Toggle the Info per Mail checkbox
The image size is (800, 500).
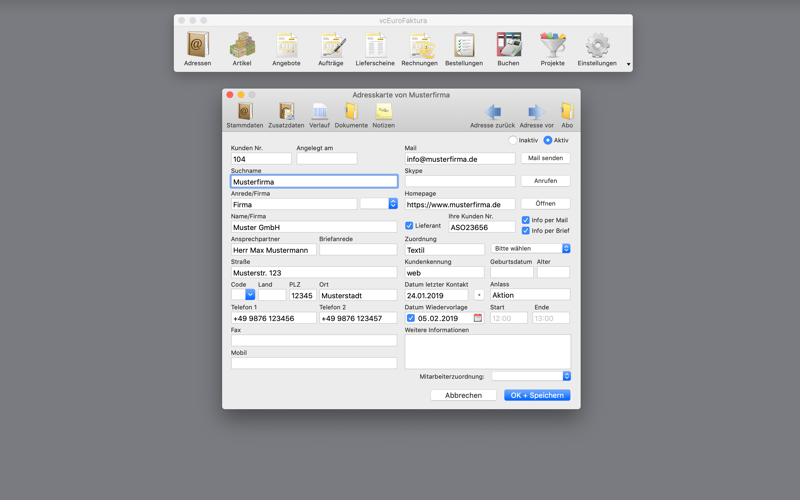[526, 220]
